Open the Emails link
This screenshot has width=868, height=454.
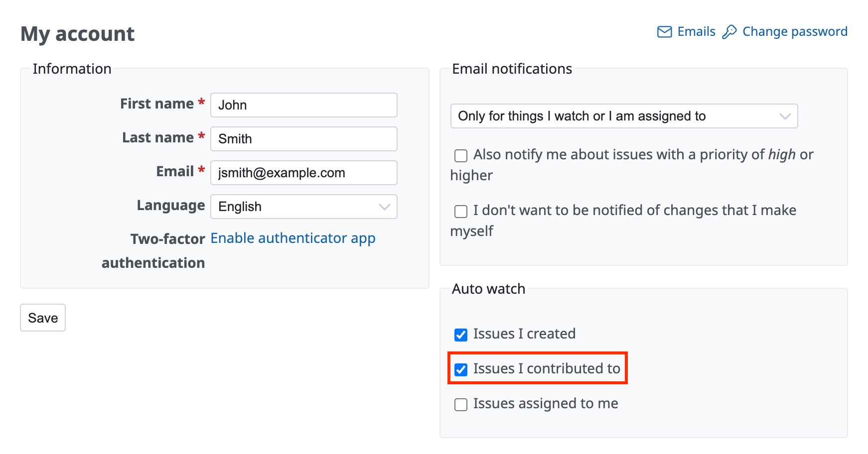tap(696, 32)
